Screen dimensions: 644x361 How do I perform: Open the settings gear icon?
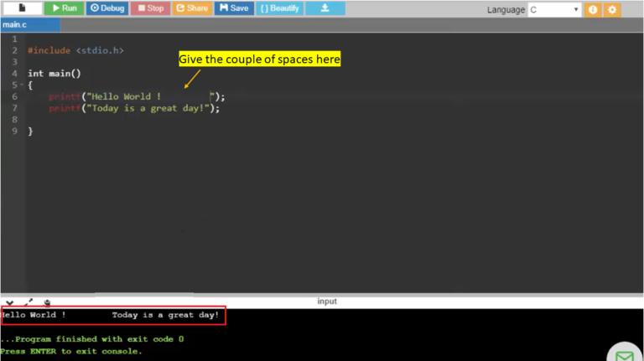point(612,9)
